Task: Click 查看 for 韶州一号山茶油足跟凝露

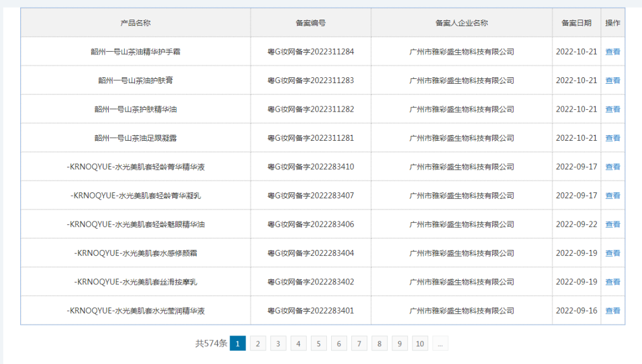Action: [x=612, y=138]
